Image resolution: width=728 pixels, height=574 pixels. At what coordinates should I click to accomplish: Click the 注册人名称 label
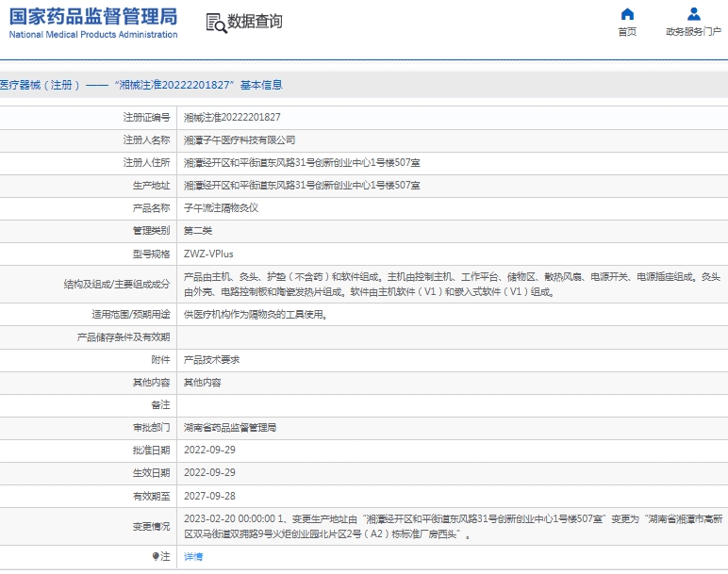click(147, 140)
